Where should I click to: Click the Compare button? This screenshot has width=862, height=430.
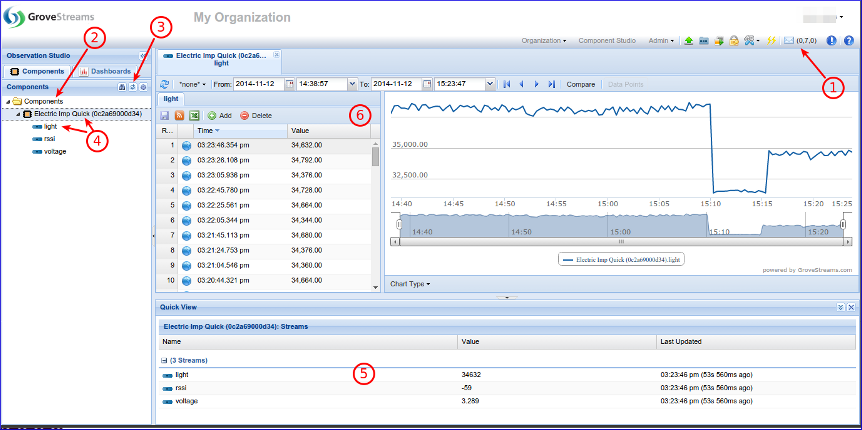(580, 85)
